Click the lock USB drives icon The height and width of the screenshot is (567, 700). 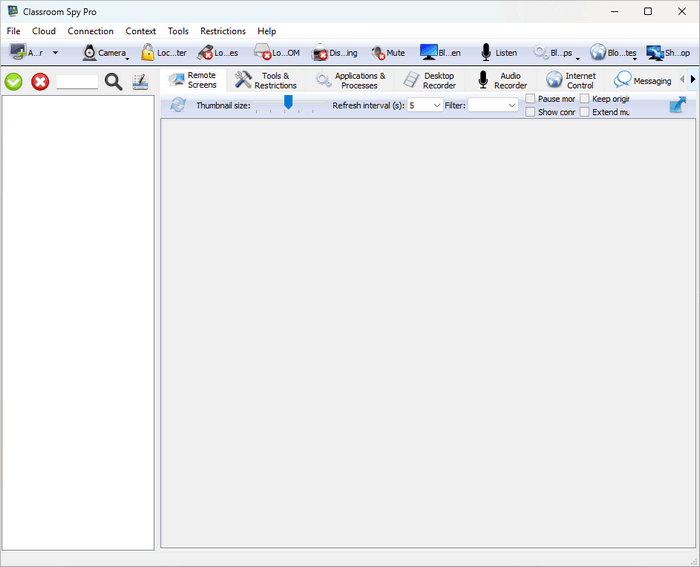[205, 52]
